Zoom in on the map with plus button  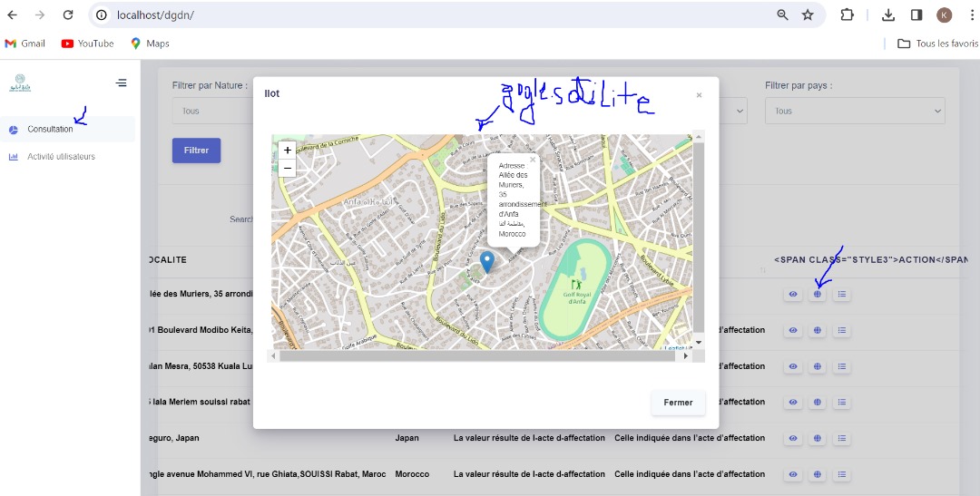point(288,151)
